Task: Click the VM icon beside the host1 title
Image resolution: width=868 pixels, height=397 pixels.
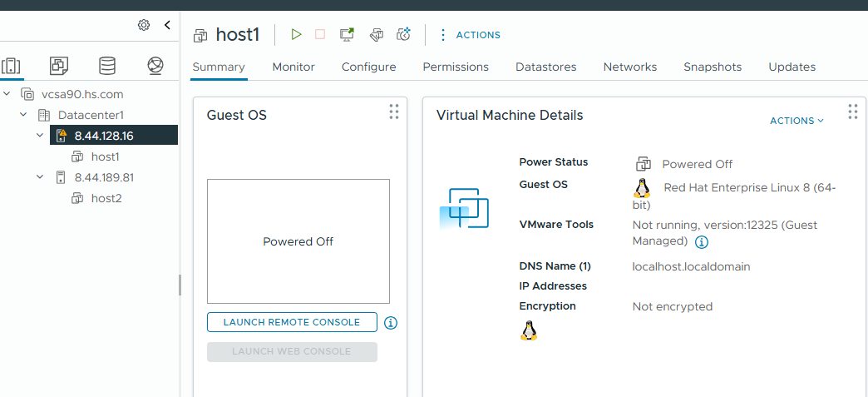Action: [200, 36]
